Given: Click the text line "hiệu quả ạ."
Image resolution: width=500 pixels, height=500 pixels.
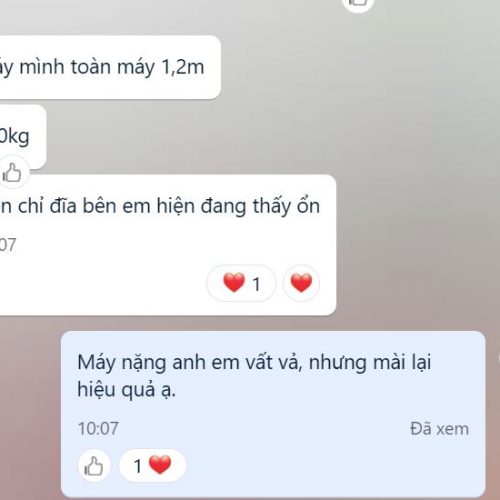Looking at the screenshot, I should tap(126, 389).
